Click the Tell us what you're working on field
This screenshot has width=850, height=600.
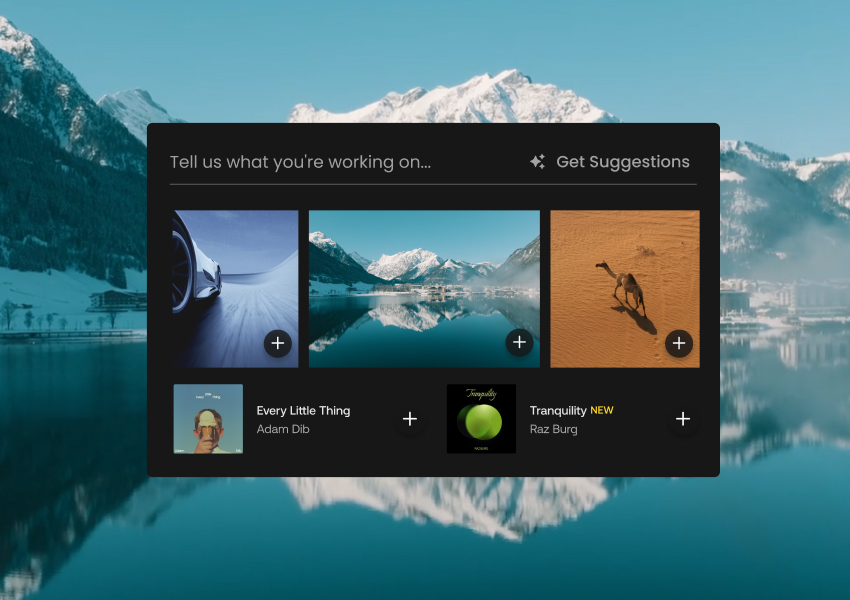[x=300, y=161]
